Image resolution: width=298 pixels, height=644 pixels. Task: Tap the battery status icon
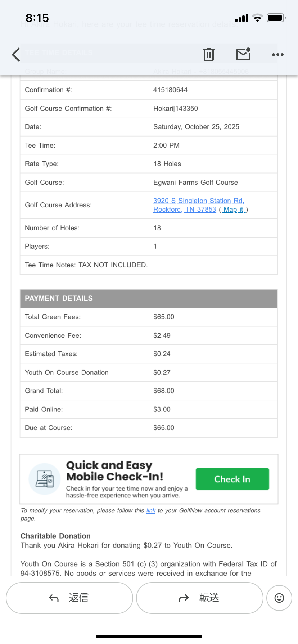(276, 18)
